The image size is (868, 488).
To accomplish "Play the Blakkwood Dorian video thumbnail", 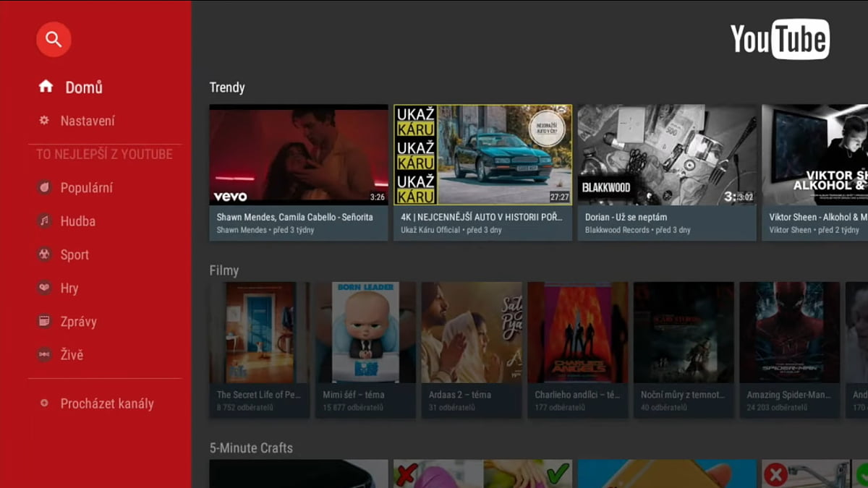I will point(667,155).
